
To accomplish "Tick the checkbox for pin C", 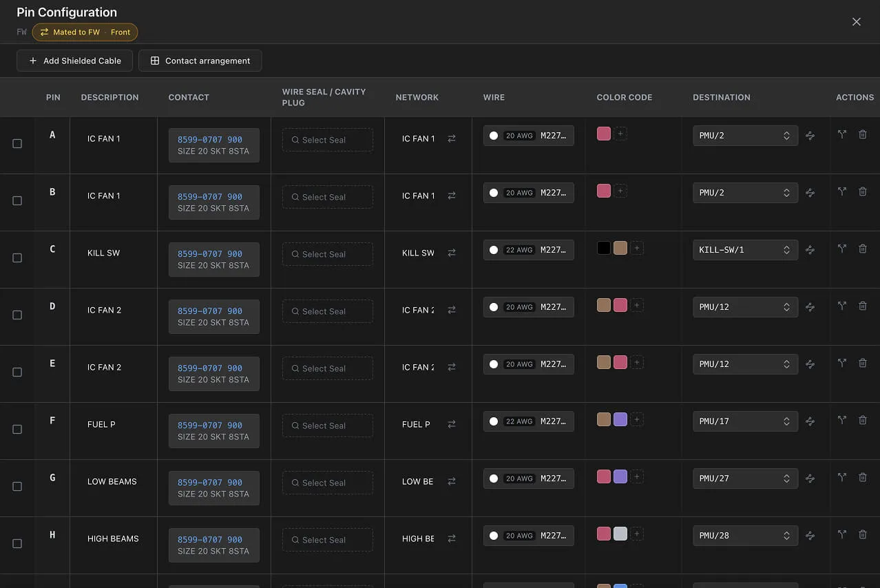I will [17, 258].
